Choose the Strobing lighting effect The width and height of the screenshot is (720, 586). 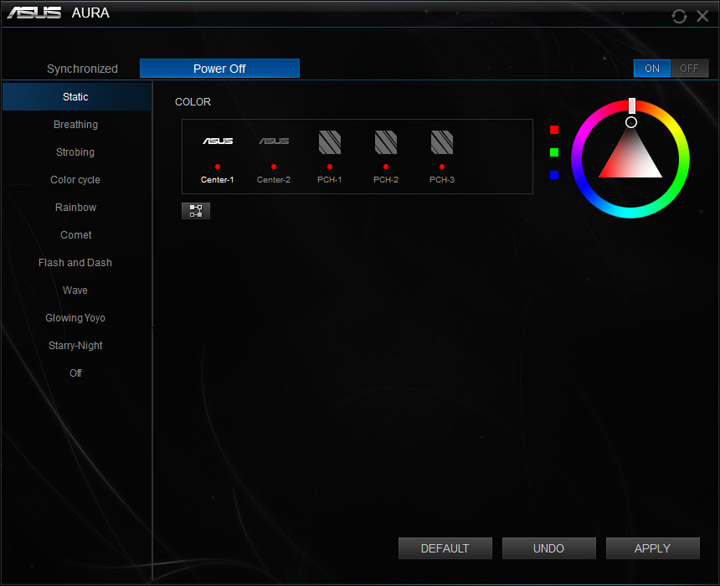75,152
